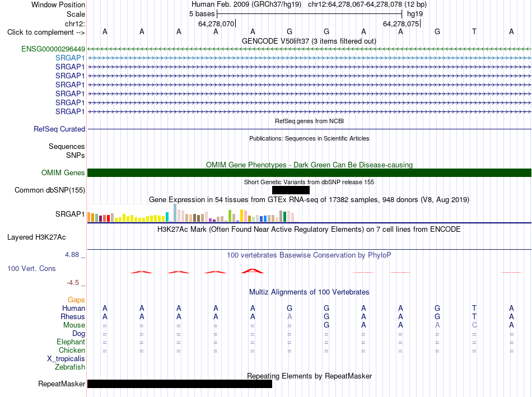
Task: Click the Human species label
Action: point(73,308)
